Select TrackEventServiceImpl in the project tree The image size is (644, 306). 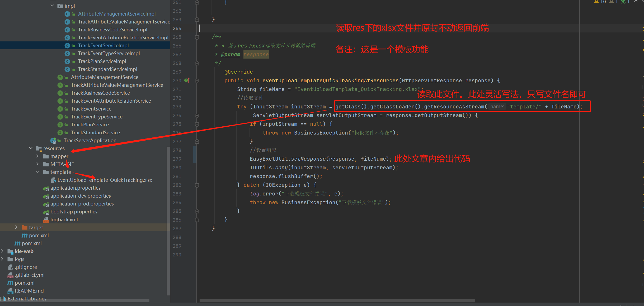coord(103,45)
